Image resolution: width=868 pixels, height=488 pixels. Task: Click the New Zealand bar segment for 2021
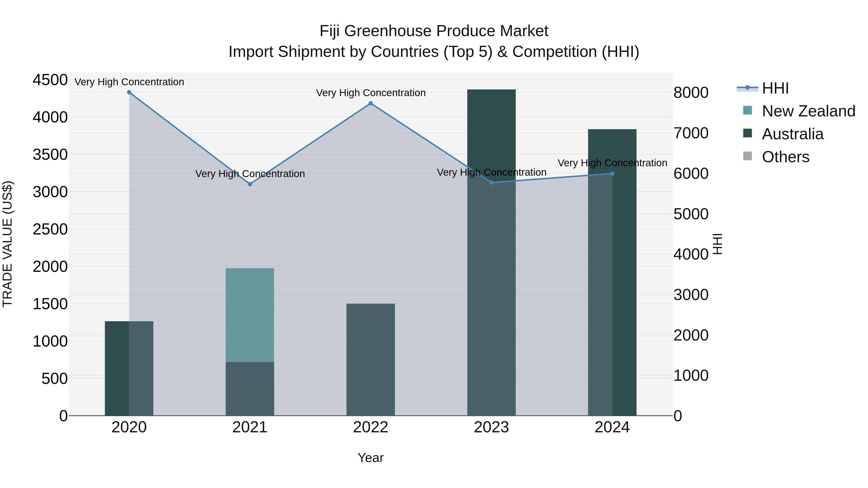250,315
